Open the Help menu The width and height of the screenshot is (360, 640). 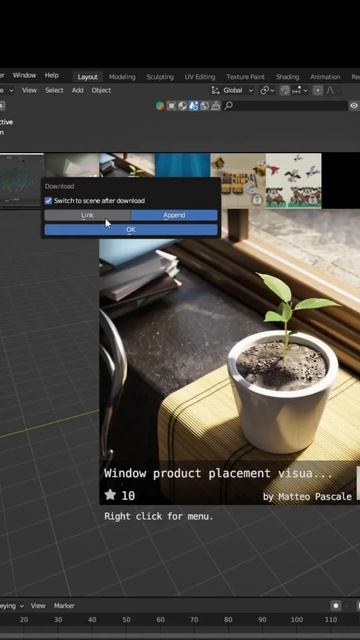51,76
